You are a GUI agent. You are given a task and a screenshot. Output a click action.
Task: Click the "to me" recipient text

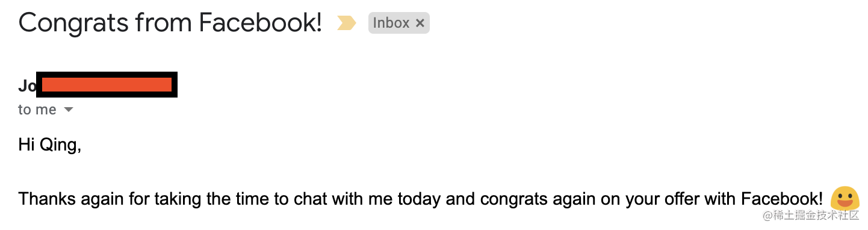point(37,110)
